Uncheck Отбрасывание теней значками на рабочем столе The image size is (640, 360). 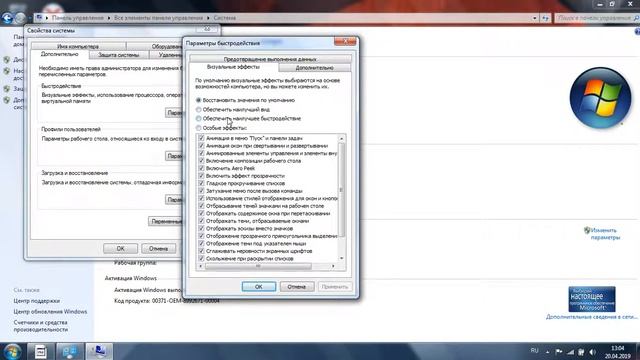(201, 206)
